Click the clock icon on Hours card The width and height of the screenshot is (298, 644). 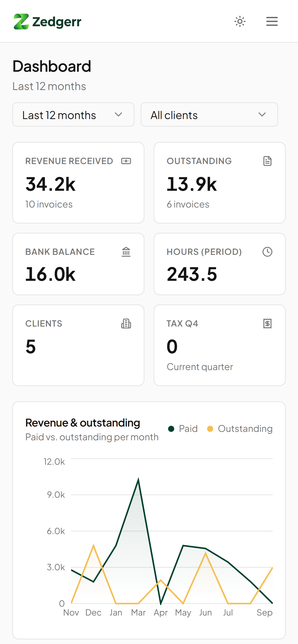(x=267, y=252)
